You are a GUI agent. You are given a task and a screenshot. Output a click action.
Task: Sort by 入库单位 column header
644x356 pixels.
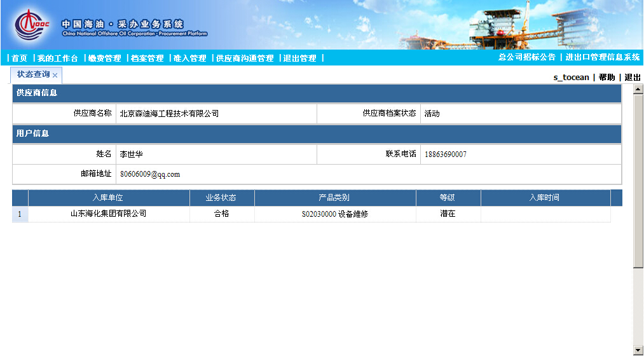tap(109, 198)
